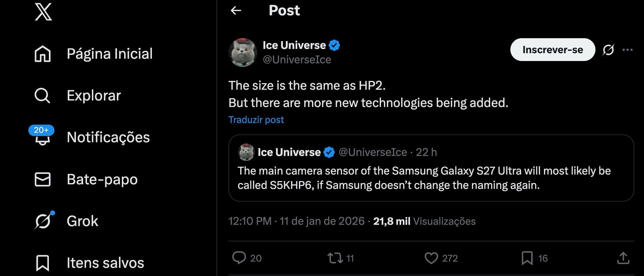Click the X logo icon

click(43, 12)
